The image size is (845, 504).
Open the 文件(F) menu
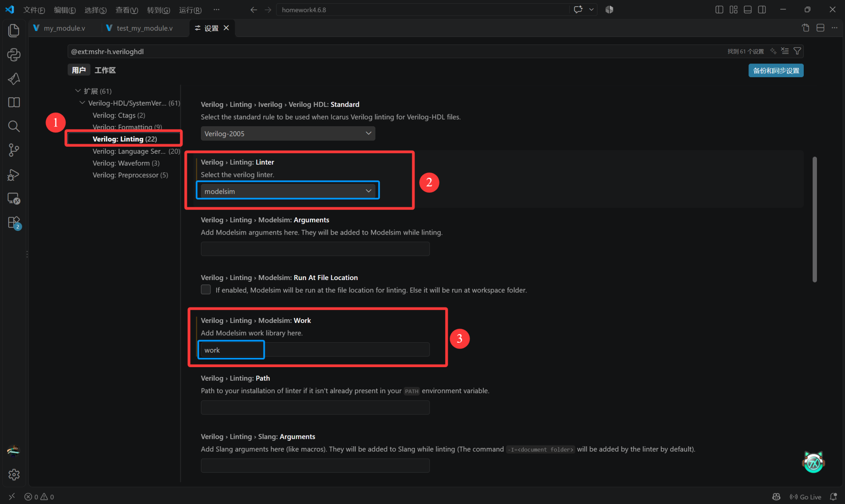pyautogui.click(x=34, y=10)
